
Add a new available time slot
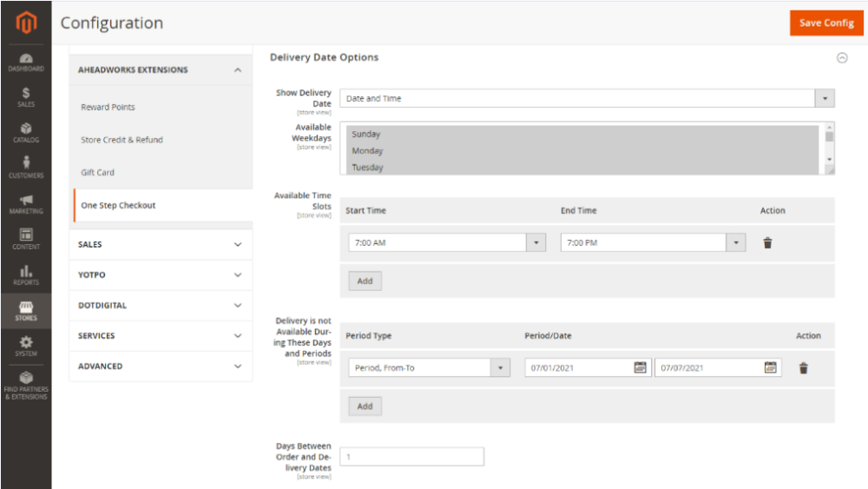[365, 281]
